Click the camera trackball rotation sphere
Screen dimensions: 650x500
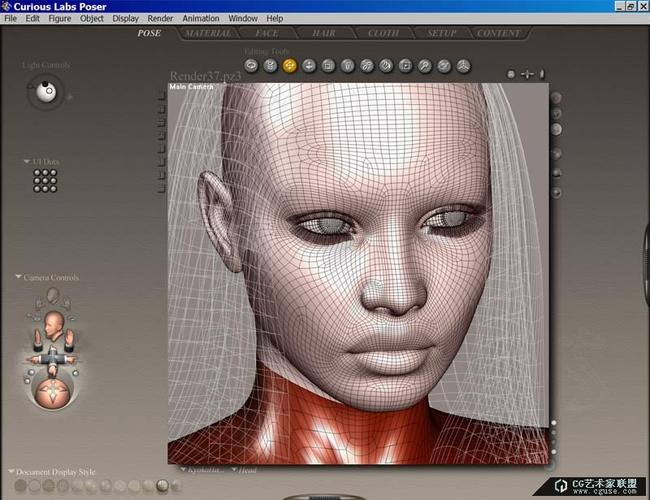click(52, 391)
